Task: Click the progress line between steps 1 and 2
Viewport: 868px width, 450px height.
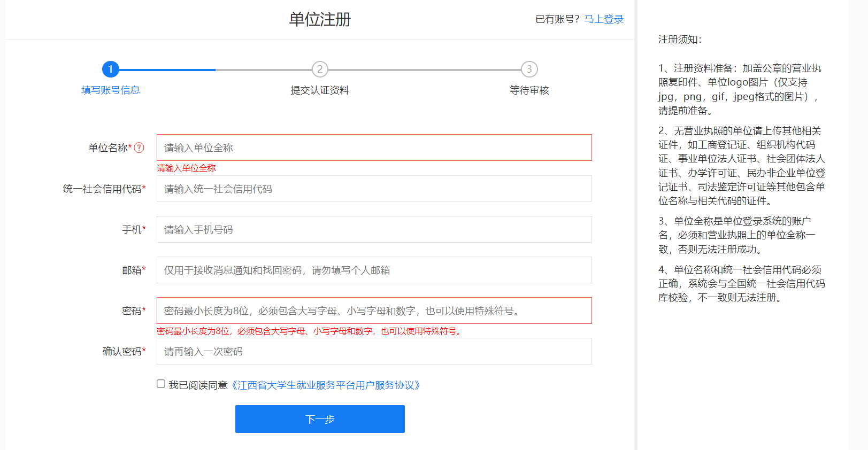Action: (x=215, y=69)
